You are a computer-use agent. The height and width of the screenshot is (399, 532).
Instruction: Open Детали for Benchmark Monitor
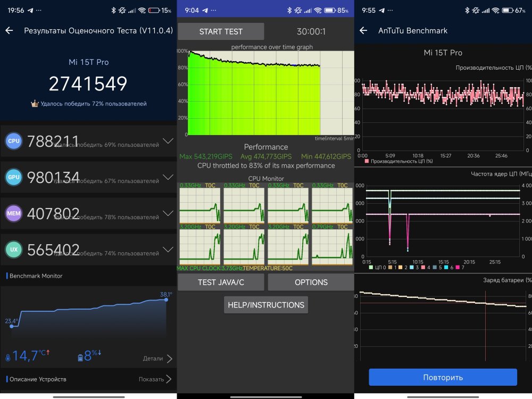157,359
